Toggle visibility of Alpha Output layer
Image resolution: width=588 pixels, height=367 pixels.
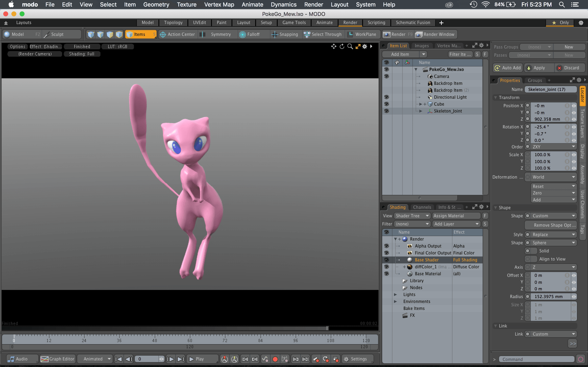[386, 246]
